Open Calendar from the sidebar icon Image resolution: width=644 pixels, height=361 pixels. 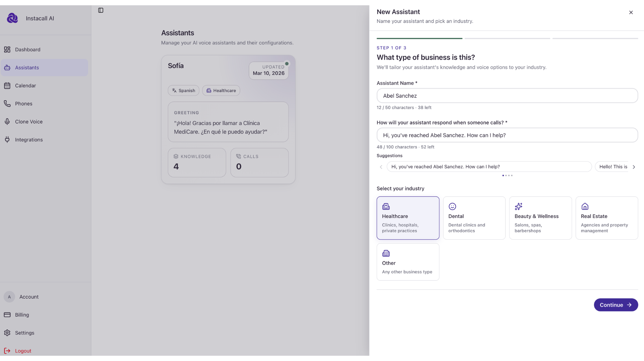click(x=7, y=86)
